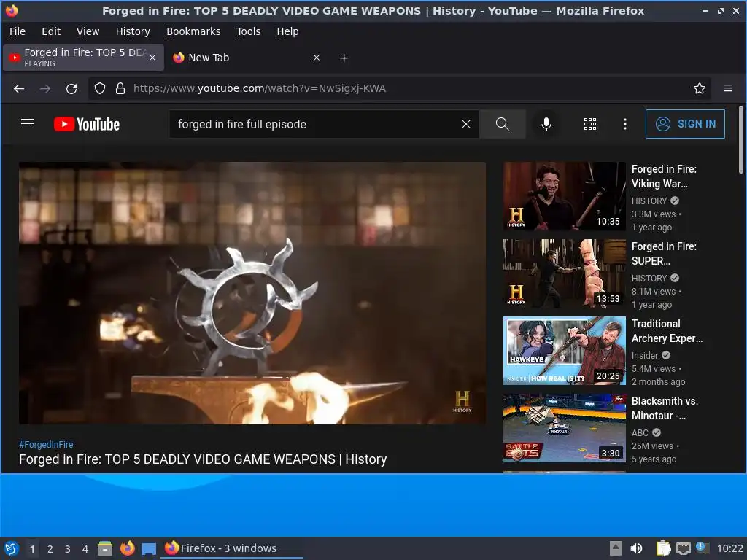Screen dimensions: 747x560
Task: Click 'Forged in Fire: Viking War...' title
Action: click(664, 176)
